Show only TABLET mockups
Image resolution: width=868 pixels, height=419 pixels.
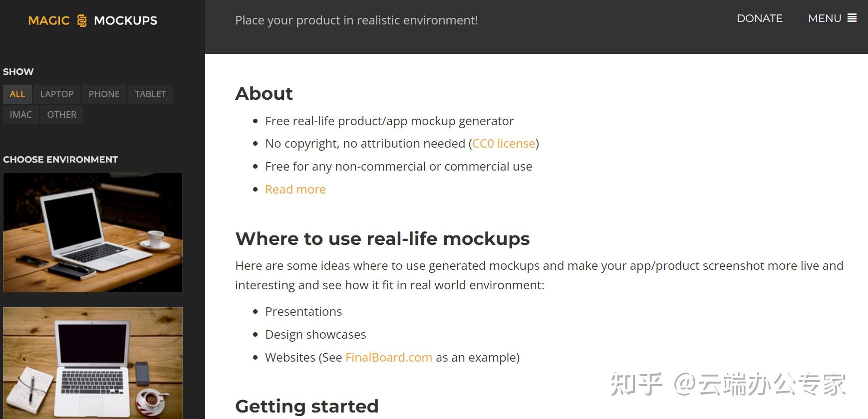pos(150,94)
